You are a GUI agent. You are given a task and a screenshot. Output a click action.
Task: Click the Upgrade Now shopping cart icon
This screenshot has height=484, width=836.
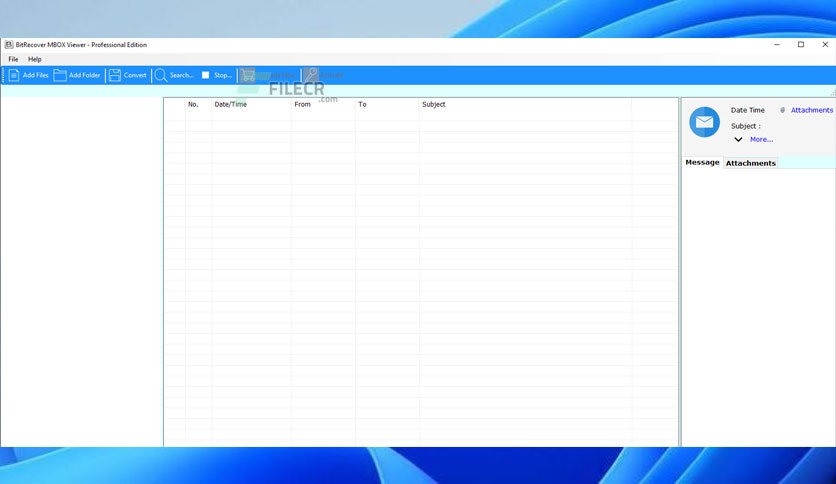coord(247,75)
